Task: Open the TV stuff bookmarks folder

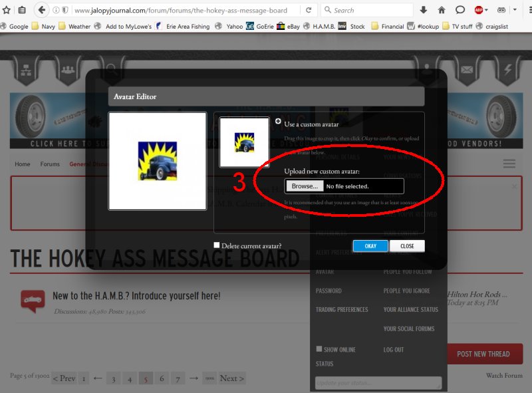Action: (458, 27)
